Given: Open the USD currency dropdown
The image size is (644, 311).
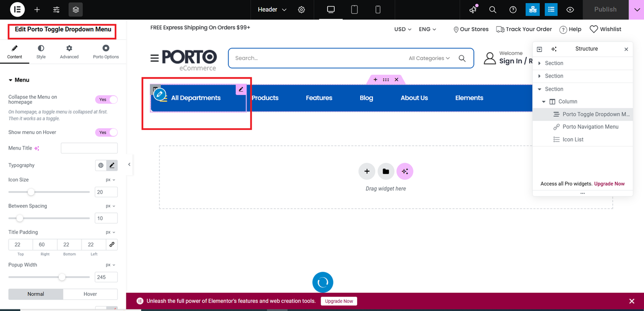Looking at the screenshot, I should click(x=403, y=29).
